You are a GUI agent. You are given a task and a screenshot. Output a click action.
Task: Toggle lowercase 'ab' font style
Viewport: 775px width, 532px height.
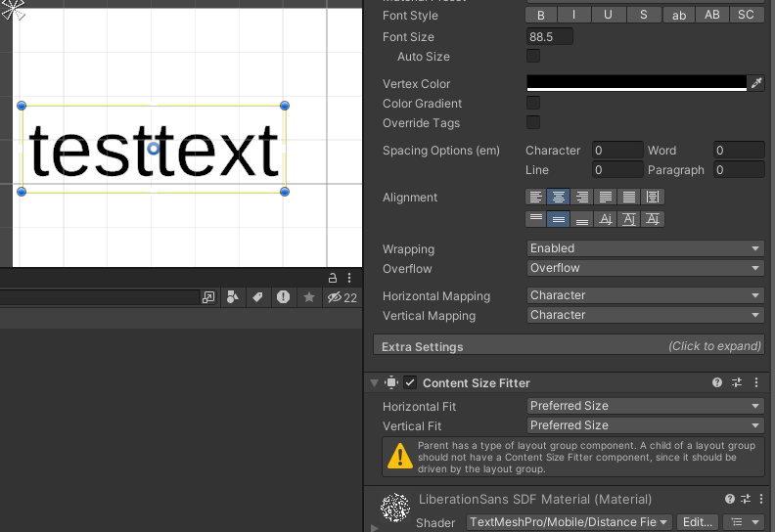tap(679, 16)
